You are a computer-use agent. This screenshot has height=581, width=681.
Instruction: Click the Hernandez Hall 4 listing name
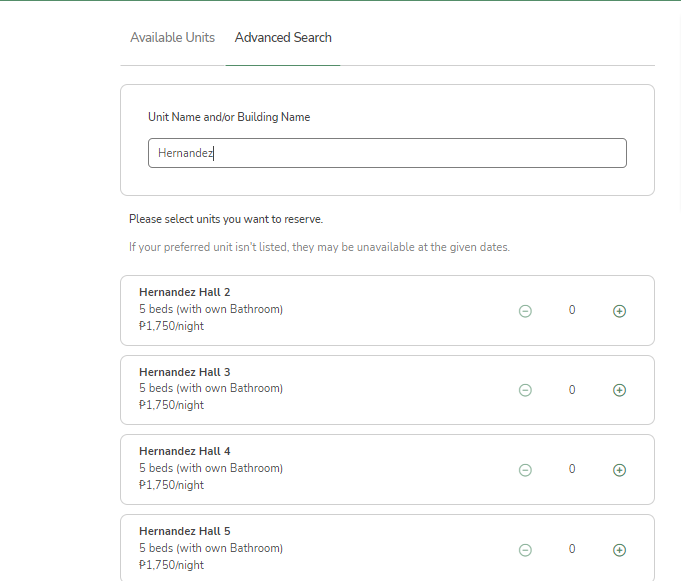(185, 451)
